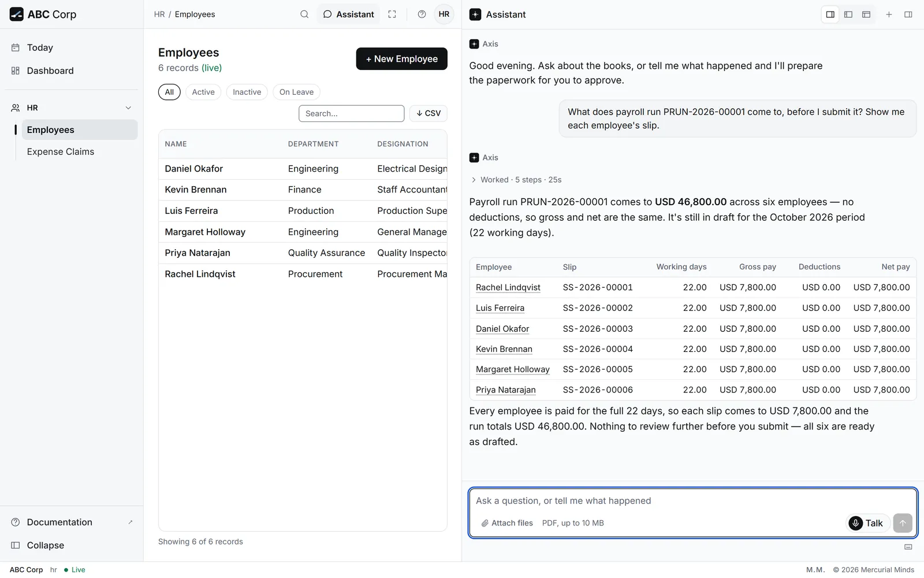Start a new chat with plus icon
Image resolution: width=924 pixels, height=578 pixels.
[889, 14]
